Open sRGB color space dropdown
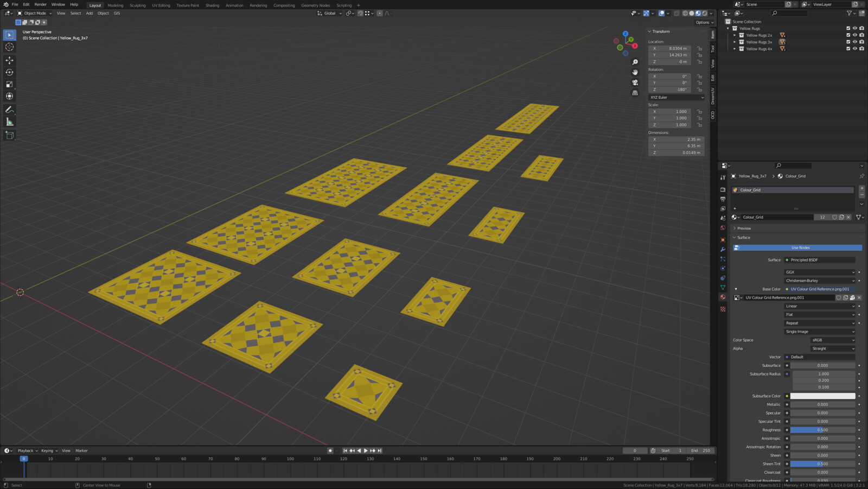This screenshot has width=868, height=489. (833, 340)
